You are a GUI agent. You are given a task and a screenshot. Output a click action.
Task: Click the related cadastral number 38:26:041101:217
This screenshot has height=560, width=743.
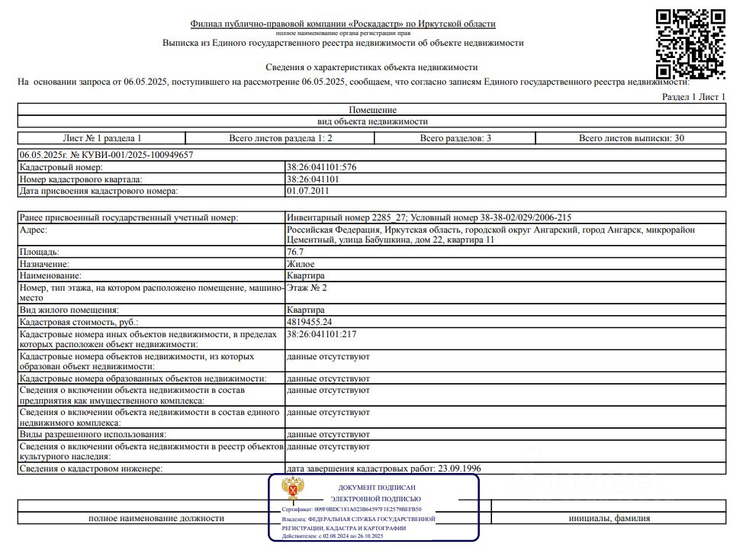tap(321, 334)
